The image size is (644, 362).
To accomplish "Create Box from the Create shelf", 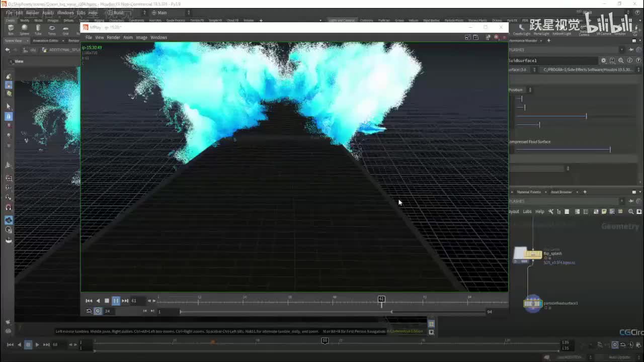I will click(11, 30).
